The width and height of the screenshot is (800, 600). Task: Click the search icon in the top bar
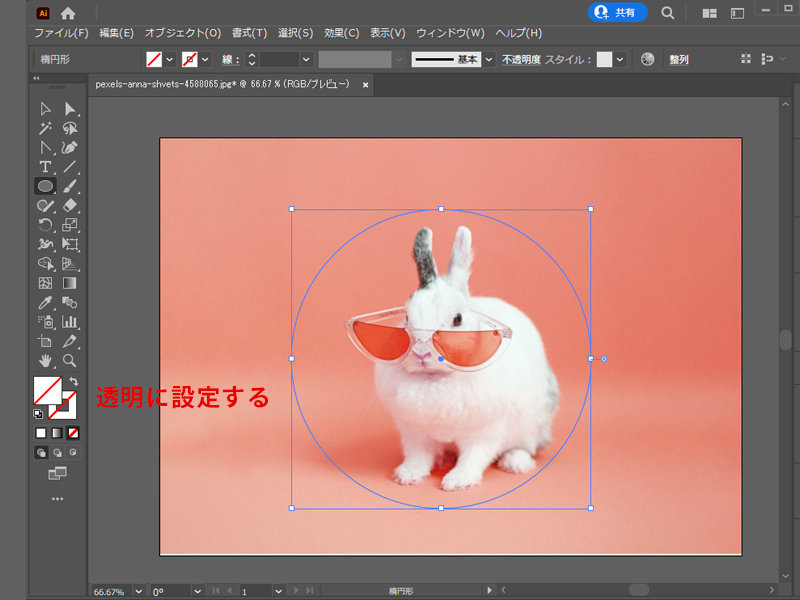click(667, 13)
